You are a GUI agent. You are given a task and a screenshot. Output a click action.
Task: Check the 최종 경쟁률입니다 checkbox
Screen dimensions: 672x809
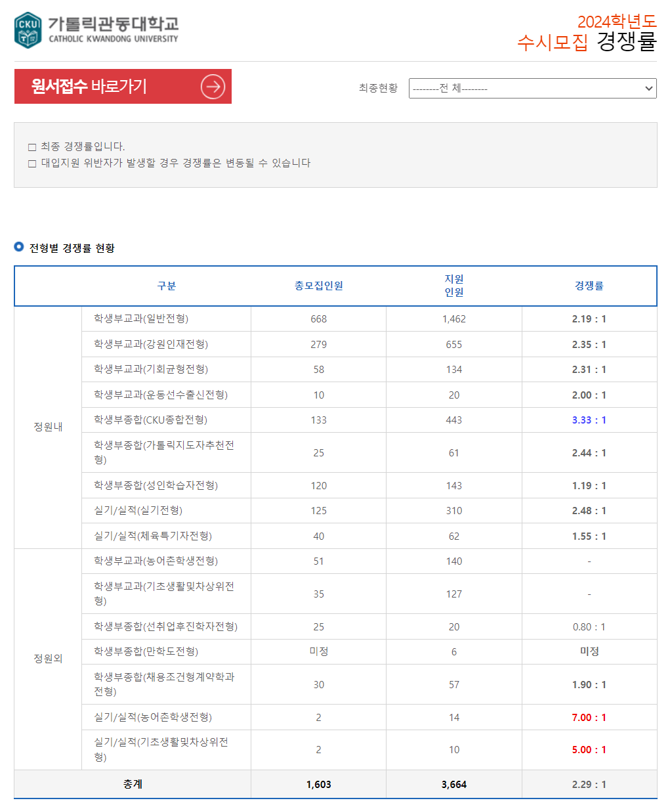click(x=31, y=146)
